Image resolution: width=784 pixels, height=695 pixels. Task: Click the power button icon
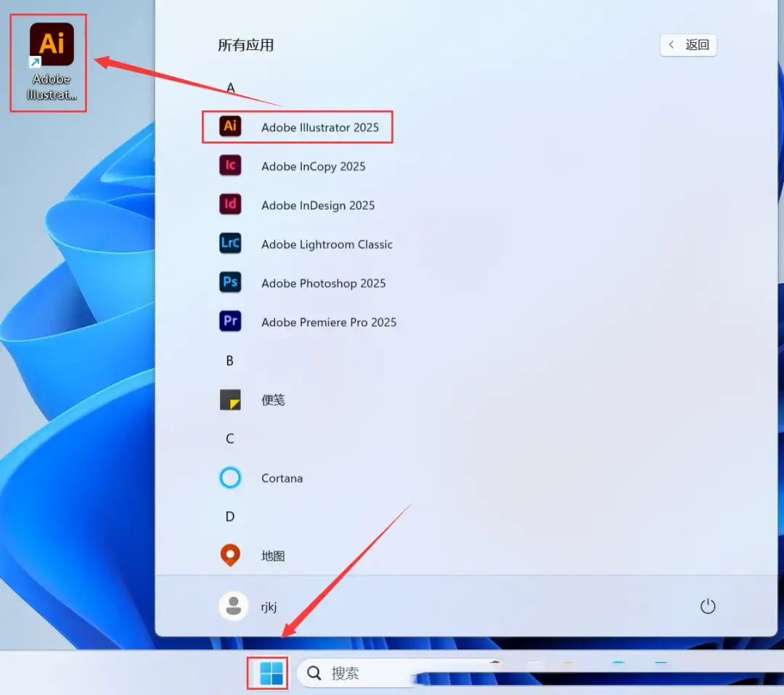pos(708,606)
